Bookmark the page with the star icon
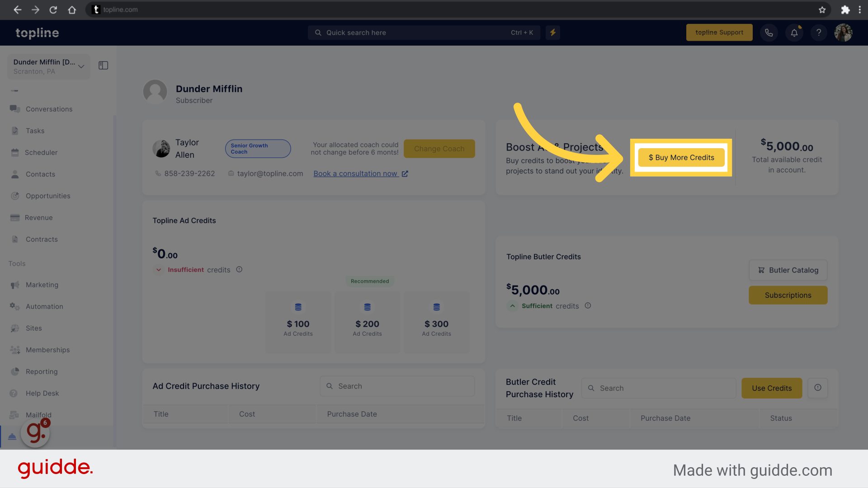The image size is (868, 488). (x=822, y=9)
